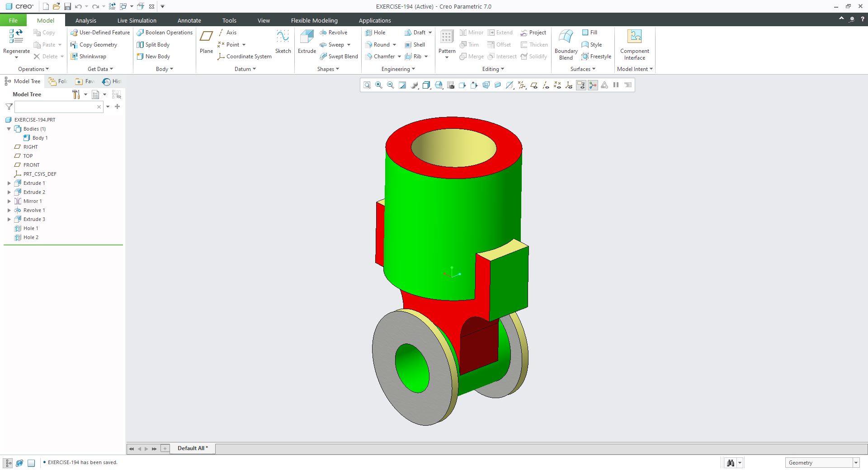
Task: Toggle the spin center display
Action: pyautogui.click(x=593, y=85)
